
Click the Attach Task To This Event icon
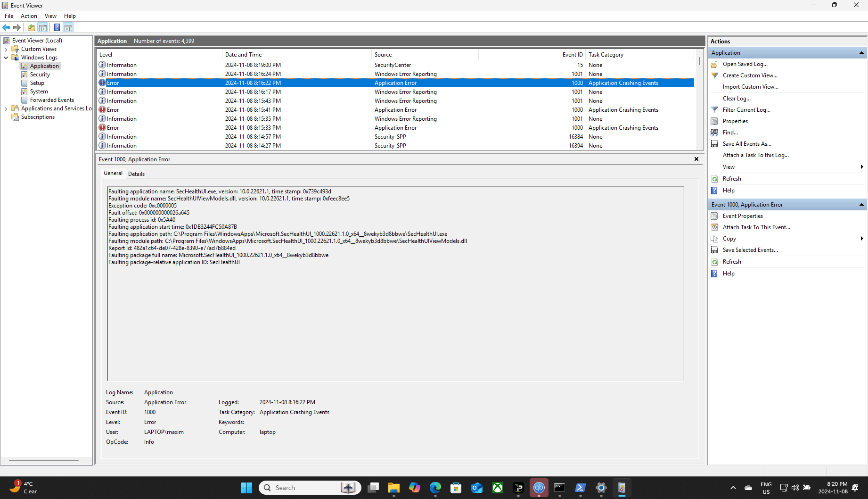(x=714, y=227)
